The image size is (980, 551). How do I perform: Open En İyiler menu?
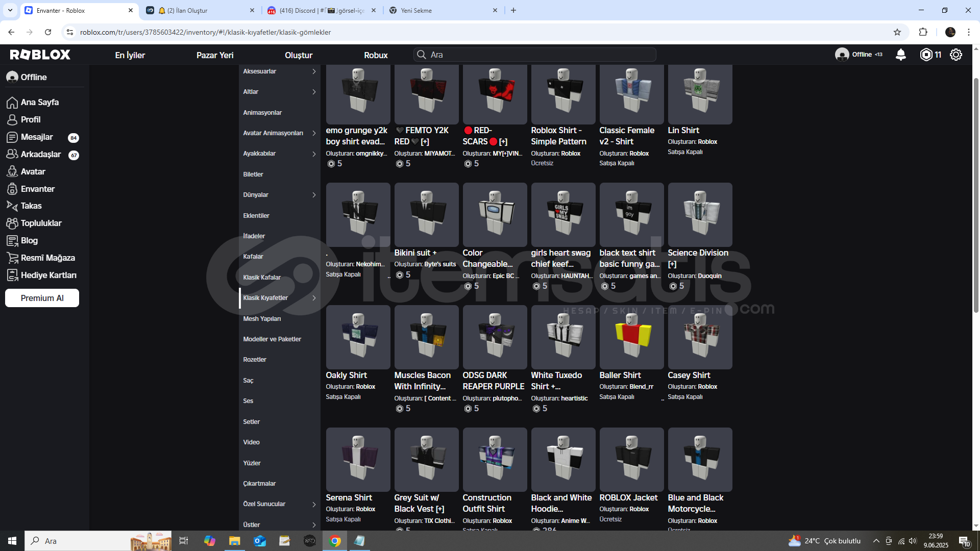coord(130,55)
